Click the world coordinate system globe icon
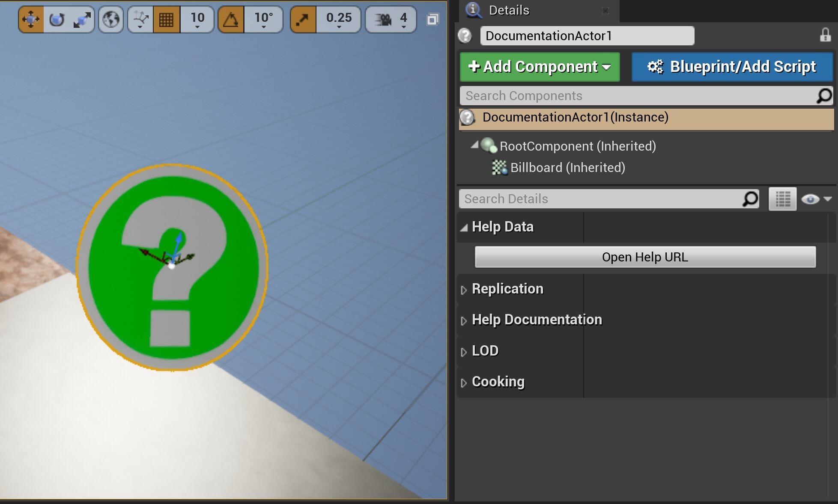Image resolution: width=838 pixels, height=504 pixels. 111,19
